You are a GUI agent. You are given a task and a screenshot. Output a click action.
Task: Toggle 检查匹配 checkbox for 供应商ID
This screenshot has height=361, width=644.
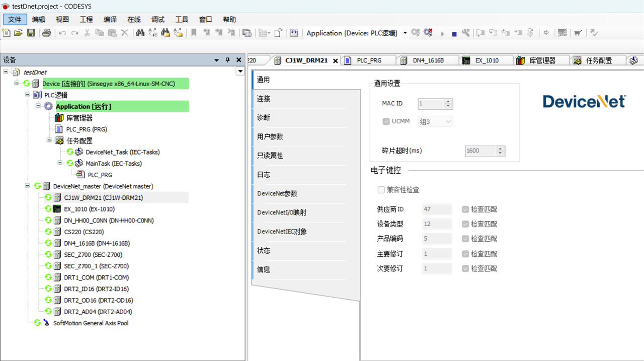point(465,209)
